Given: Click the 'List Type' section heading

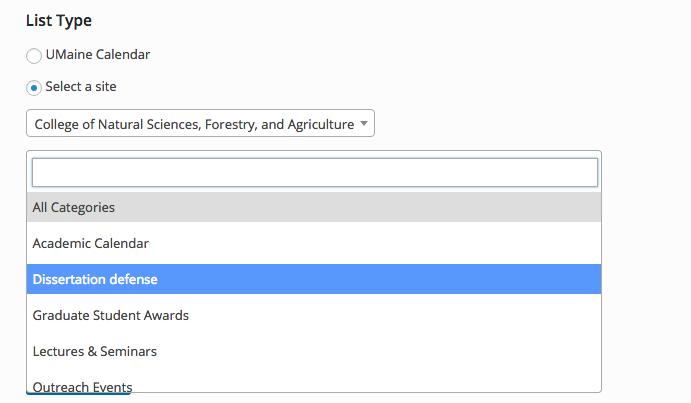Looking at the screenshot, I should 59,21.
